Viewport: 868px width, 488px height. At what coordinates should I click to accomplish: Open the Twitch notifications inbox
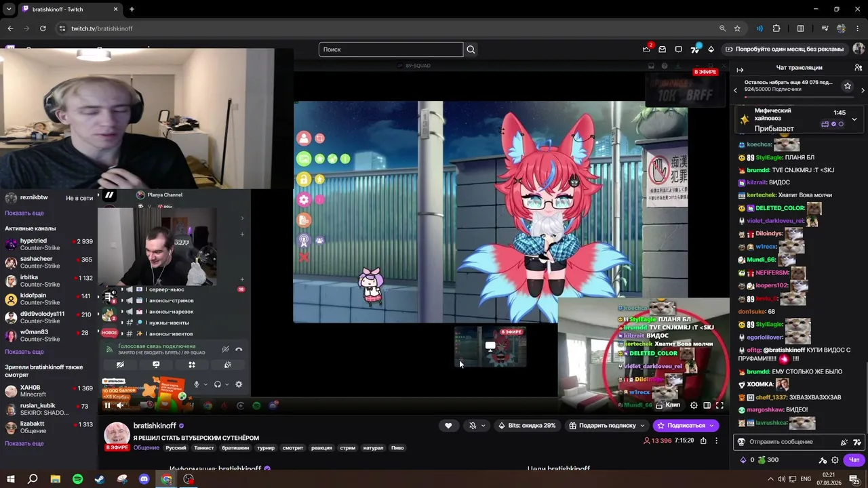coord(662,49)
